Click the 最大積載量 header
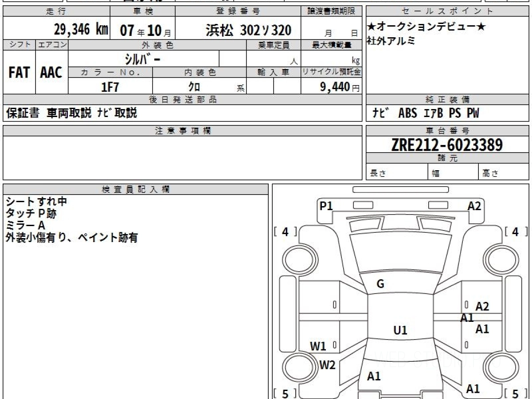532x399 pixels. pyautogui.click(x=332, y=44)
